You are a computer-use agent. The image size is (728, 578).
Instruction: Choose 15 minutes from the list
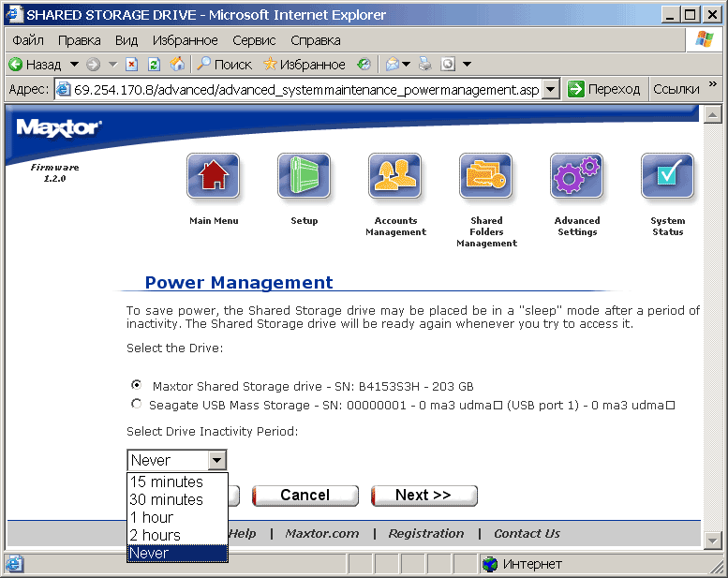[x=177, y=482]
